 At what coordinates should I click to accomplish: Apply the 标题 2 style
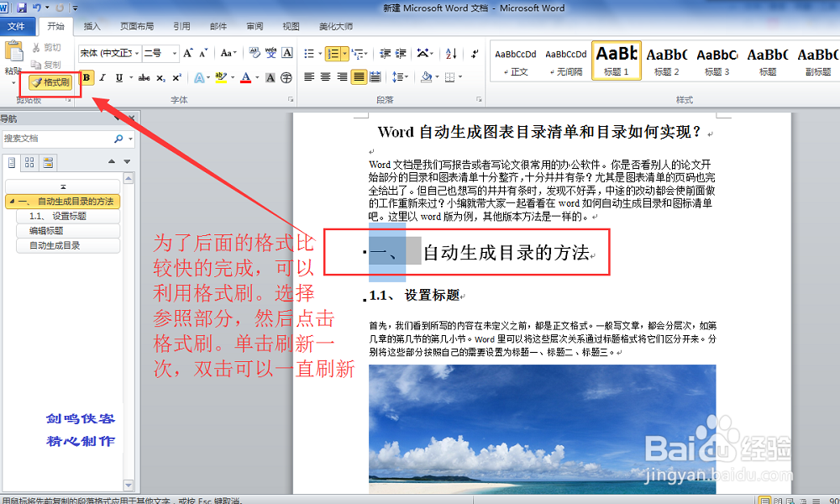pos(666,60)
